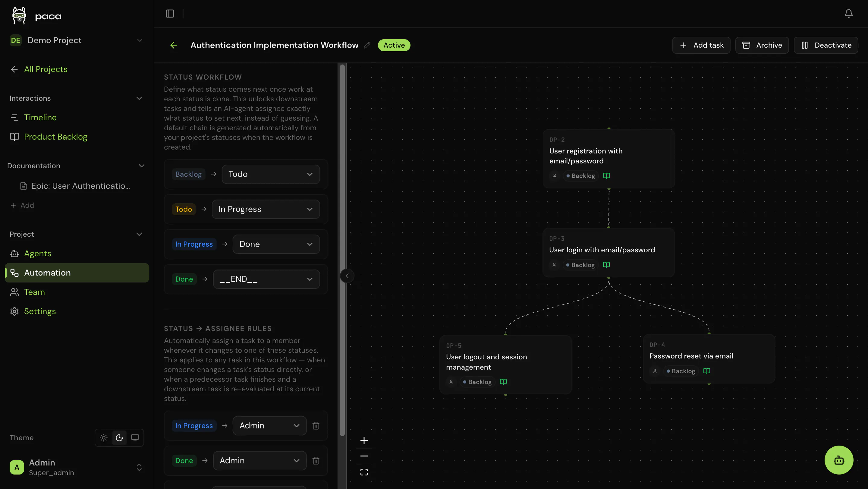The width and height of the screenshot is (868, 489).
Task: Open In Progress next-status dropdown showing Done
Action: tap(276, 244)
